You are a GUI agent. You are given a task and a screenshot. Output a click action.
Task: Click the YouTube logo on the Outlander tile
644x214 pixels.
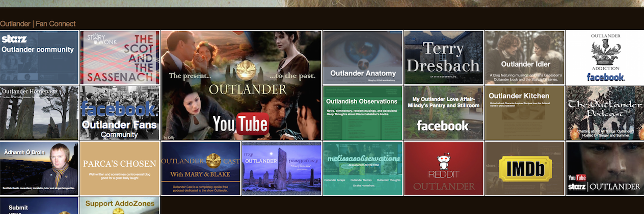(240, 124)
